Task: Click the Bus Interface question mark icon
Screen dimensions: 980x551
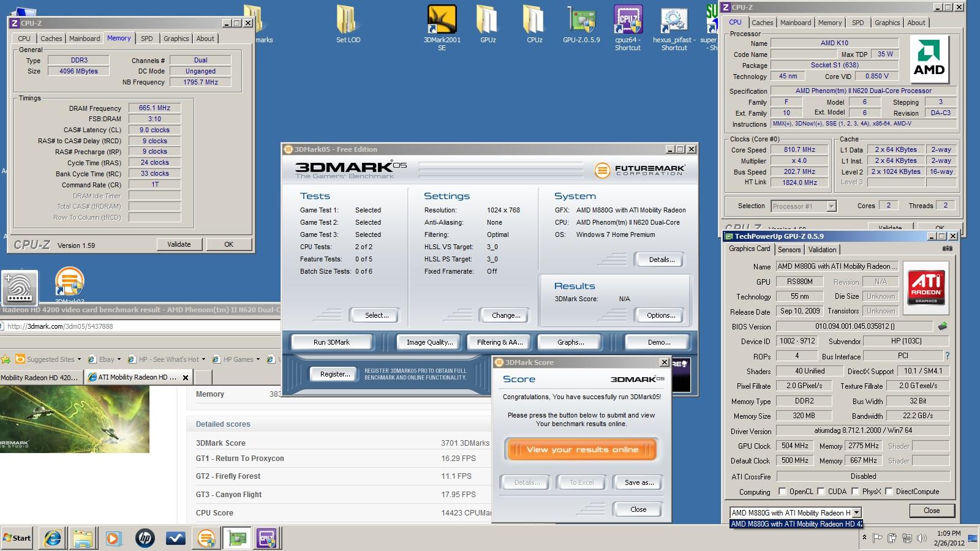Action: (x=947, y=356)
